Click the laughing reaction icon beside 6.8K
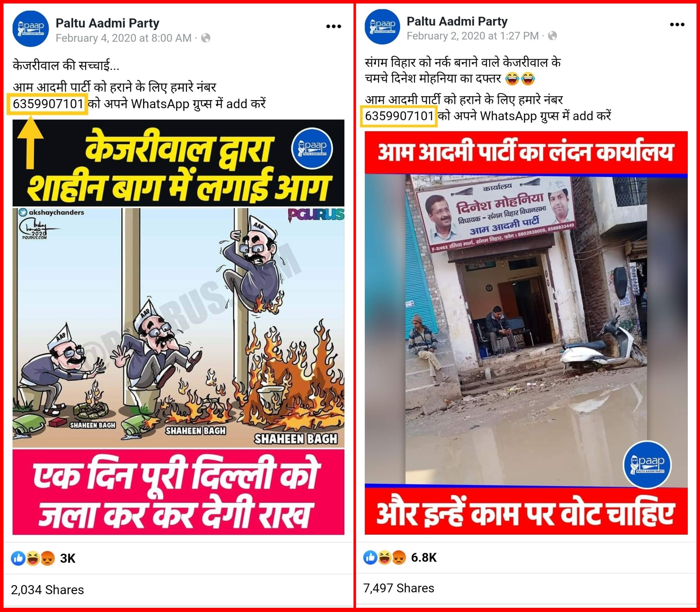 click(x=385, y=557)
